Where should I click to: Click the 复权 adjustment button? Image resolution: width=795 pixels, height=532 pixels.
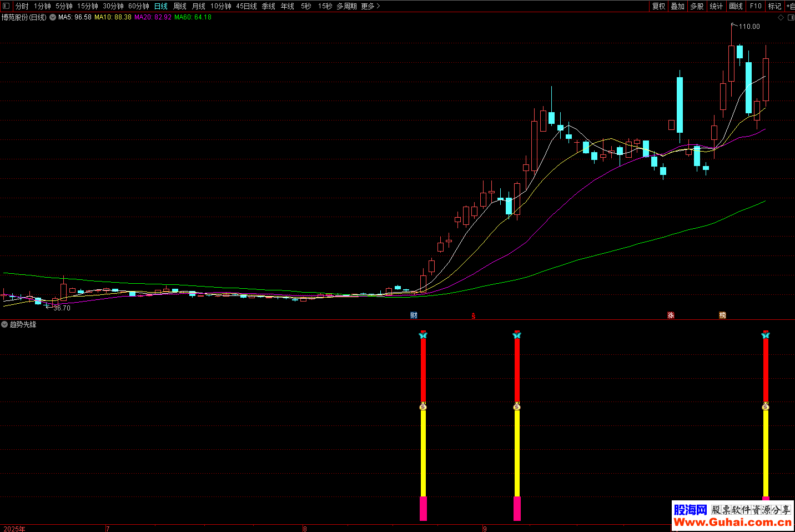[658, 6]
